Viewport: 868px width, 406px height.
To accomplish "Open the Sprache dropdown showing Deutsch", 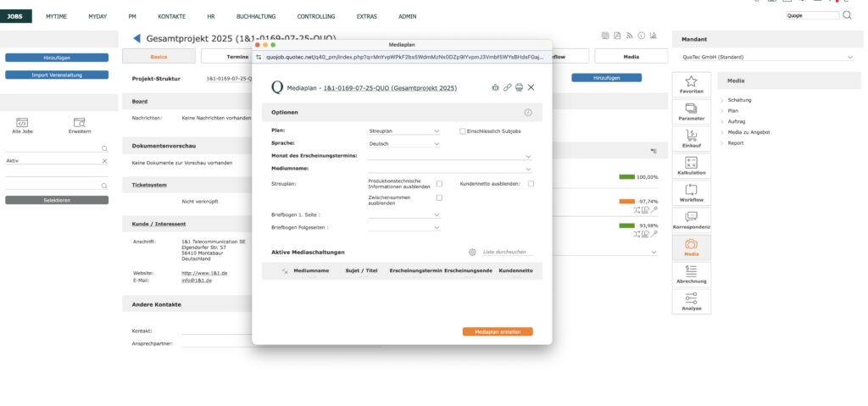I will (x=404, y=144).
